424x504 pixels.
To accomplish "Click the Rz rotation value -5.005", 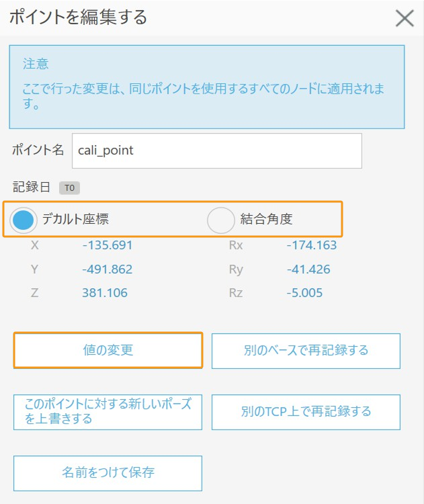I will (304, 293).
